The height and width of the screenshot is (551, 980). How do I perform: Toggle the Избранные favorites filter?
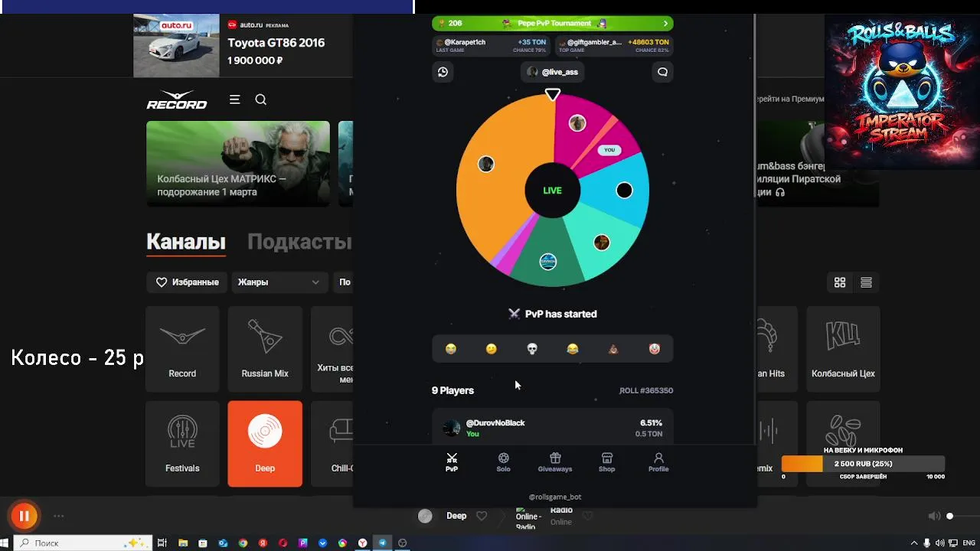pyautogui.click(x=188, y=282)
